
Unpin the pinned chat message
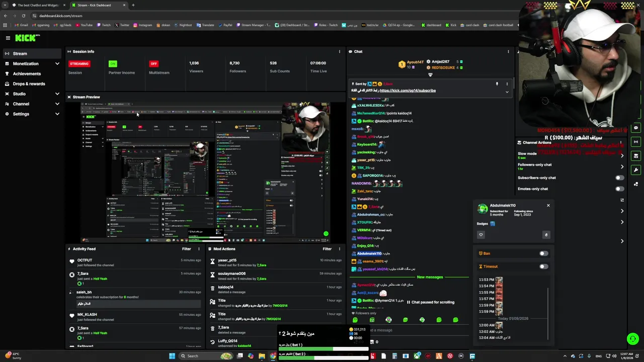[497, 84]
